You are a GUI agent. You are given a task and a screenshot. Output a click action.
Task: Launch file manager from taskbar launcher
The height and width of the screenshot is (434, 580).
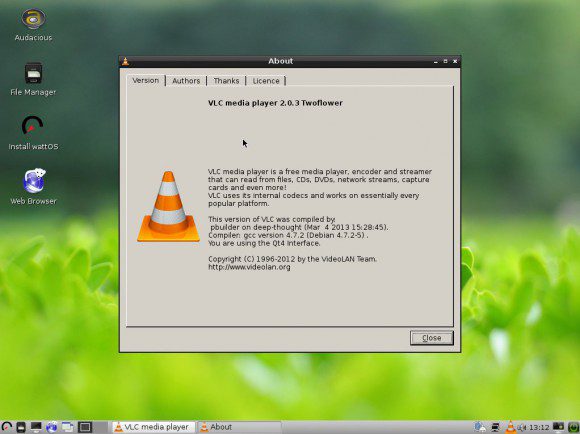pyautogui.click(x=21, y=427)
